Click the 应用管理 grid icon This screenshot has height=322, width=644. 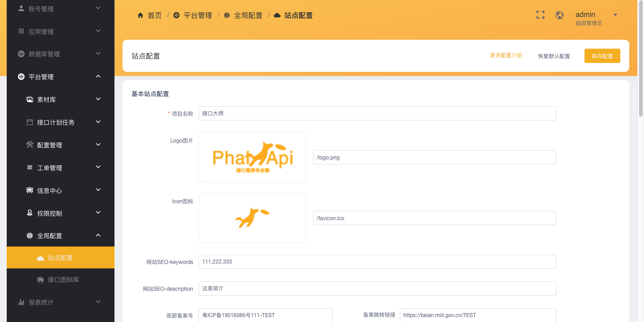(x=21, y=31)
